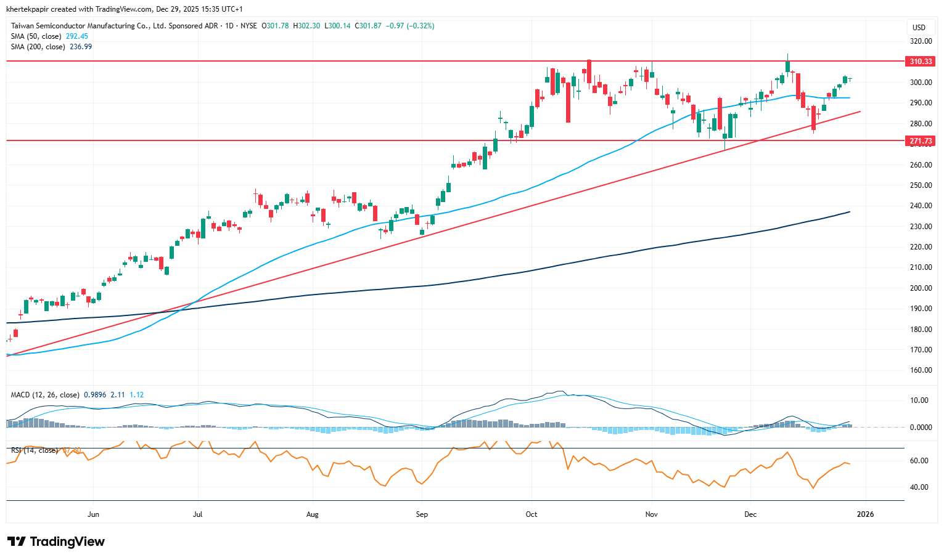The height and width of the screenshot is (560, 944).
Task: Select the Jun marker on time axis
Action: [x=93, y=514]
